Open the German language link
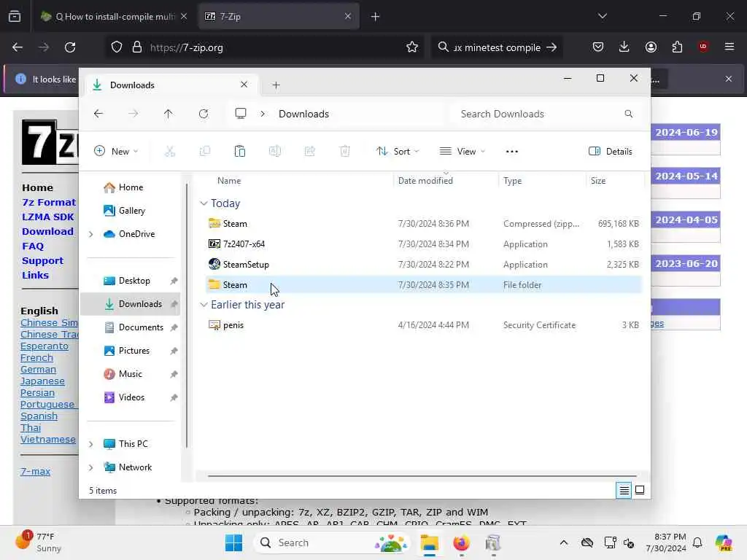Viewport: 747px width, 560px height. [38, 370]
